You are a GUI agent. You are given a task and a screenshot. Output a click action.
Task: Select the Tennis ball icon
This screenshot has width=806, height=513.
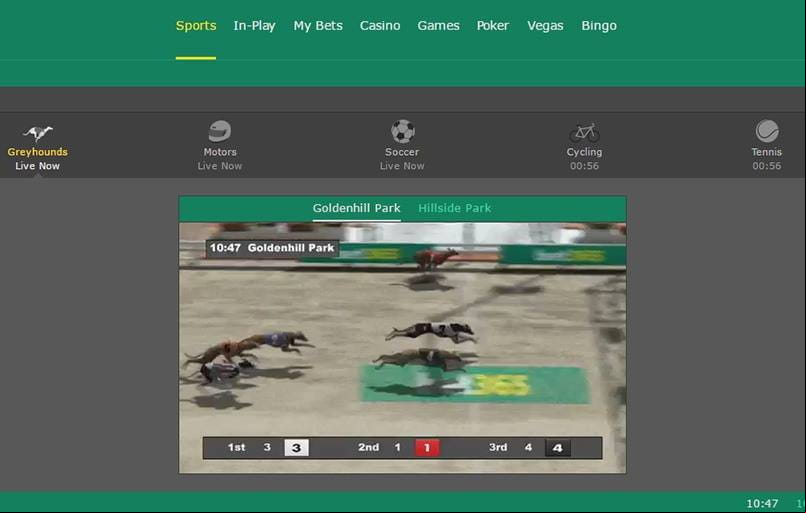coord(767,131)
